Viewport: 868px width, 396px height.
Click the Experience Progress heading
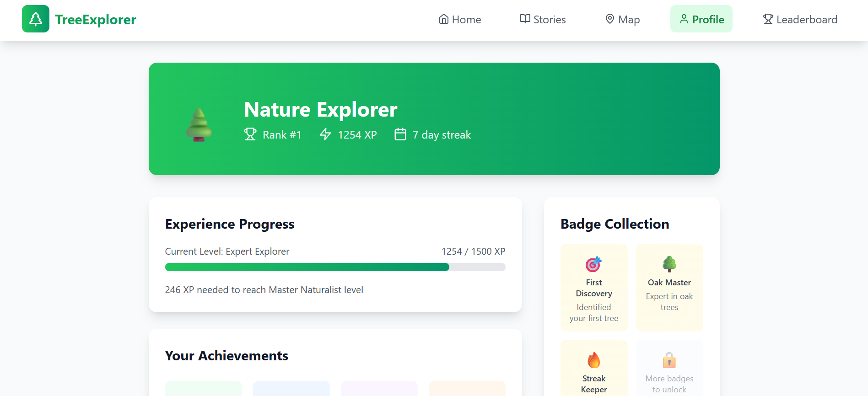[230, 224]
